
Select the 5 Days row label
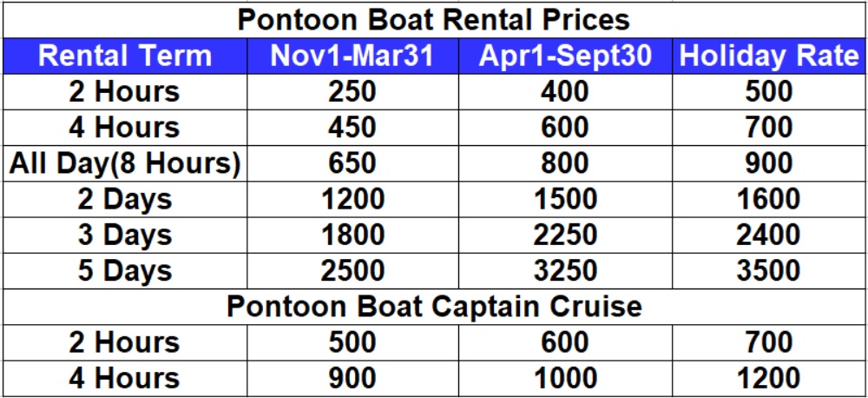tap(125, 271)
